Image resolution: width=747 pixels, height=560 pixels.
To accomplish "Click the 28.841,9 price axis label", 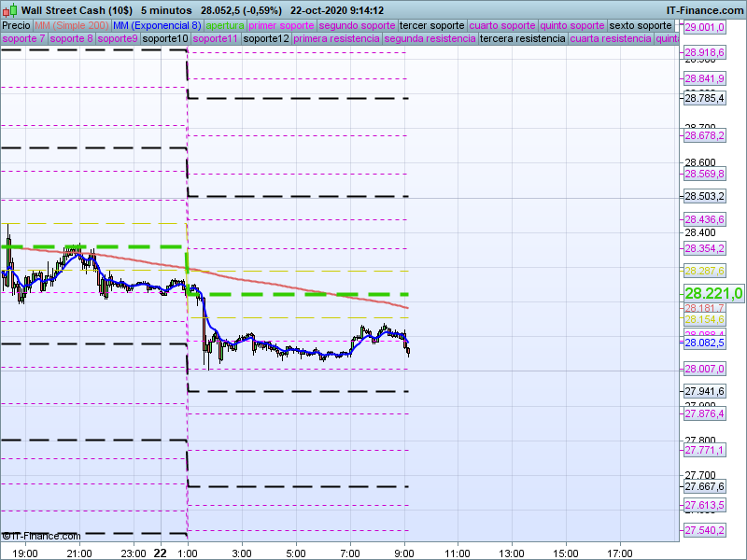I will pyautogui.click(x=705, y=78).
